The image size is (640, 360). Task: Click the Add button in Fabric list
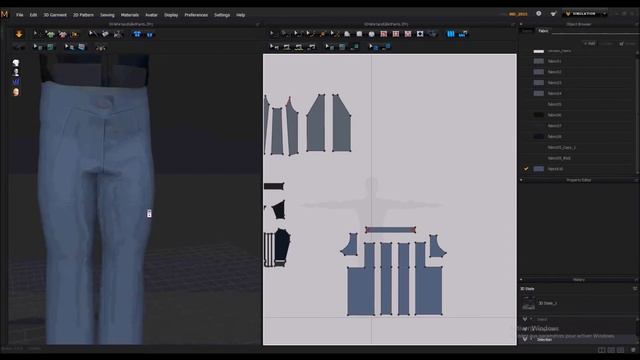[x=589, y=43]
